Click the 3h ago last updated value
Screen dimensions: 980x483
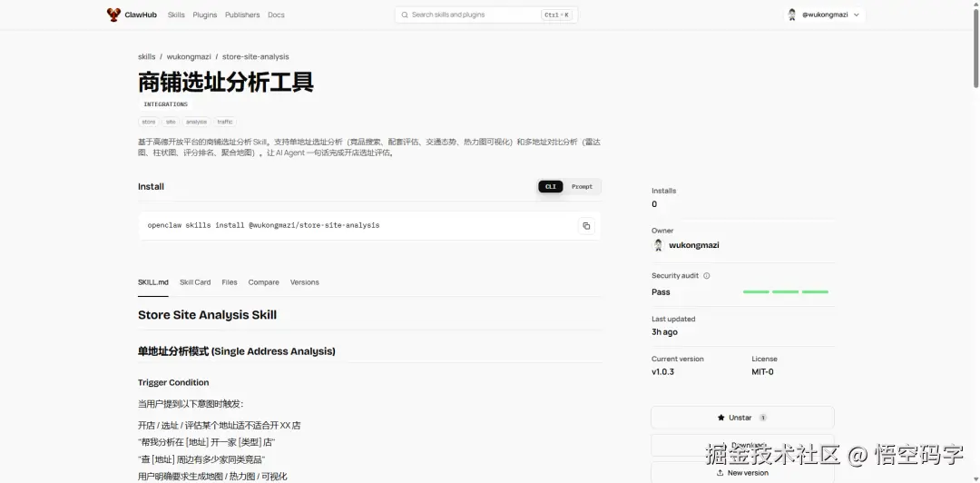point(664,332)
